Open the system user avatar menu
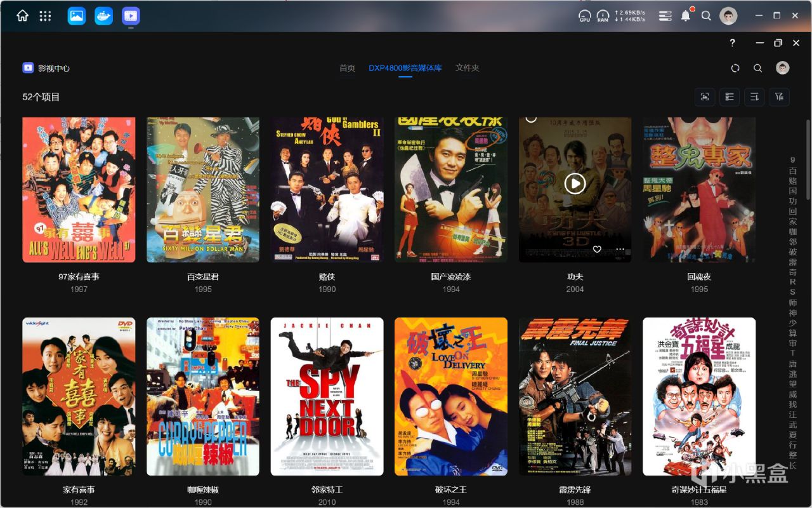This screenshot has height=508, width=812. tap(728, 16)
